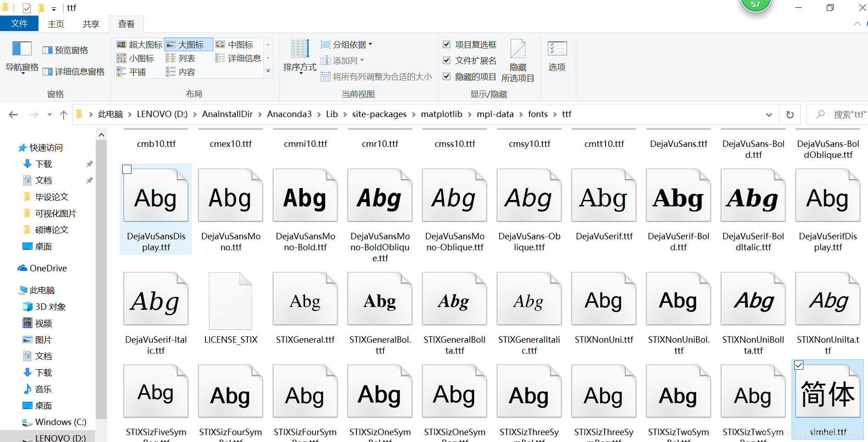Expand the 分组依据 group-by menu
The image size is (868, 442).
tap(346, 44)
